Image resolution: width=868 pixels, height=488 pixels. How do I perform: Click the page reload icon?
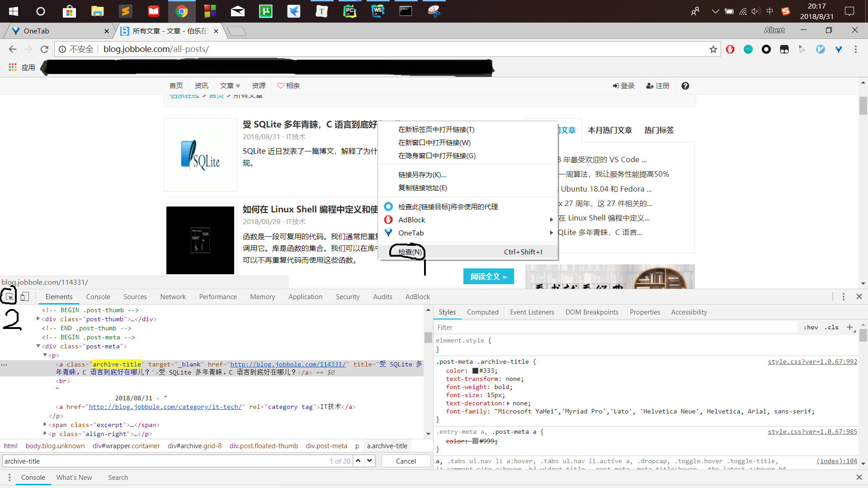pyautogui.click(x=44, y=49)
